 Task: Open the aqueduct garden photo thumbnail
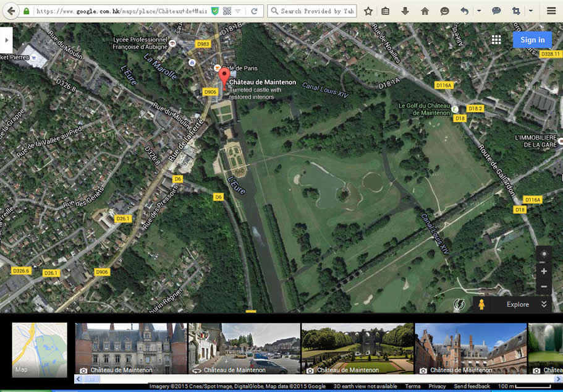click(x=358, y=349)
